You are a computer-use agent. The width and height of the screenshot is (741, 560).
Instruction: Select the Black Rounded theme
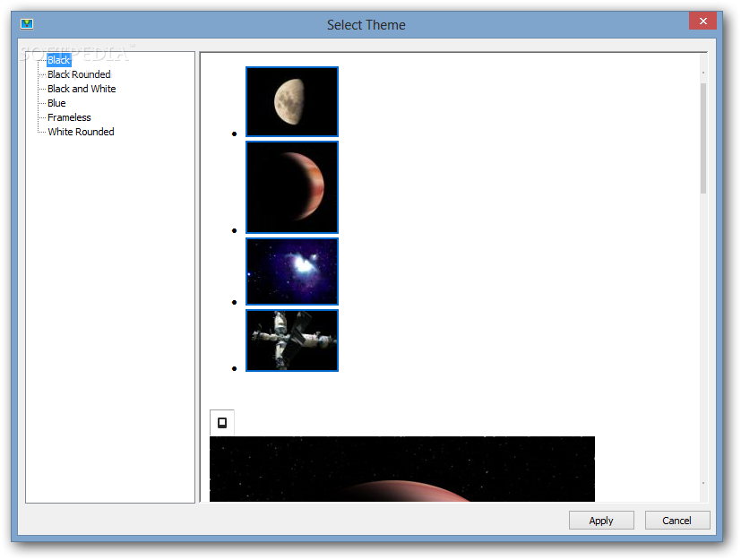(79, 74)
